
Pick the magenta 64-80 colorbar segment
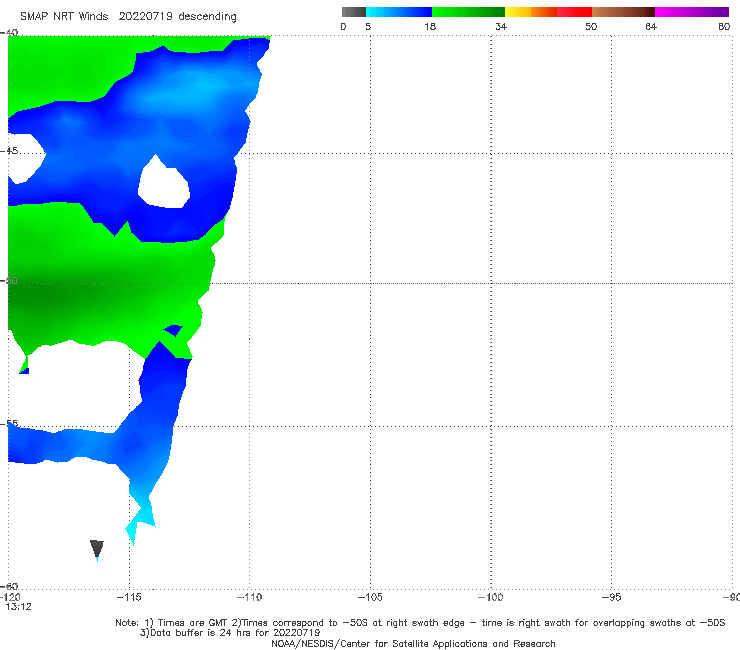[692, 12]
